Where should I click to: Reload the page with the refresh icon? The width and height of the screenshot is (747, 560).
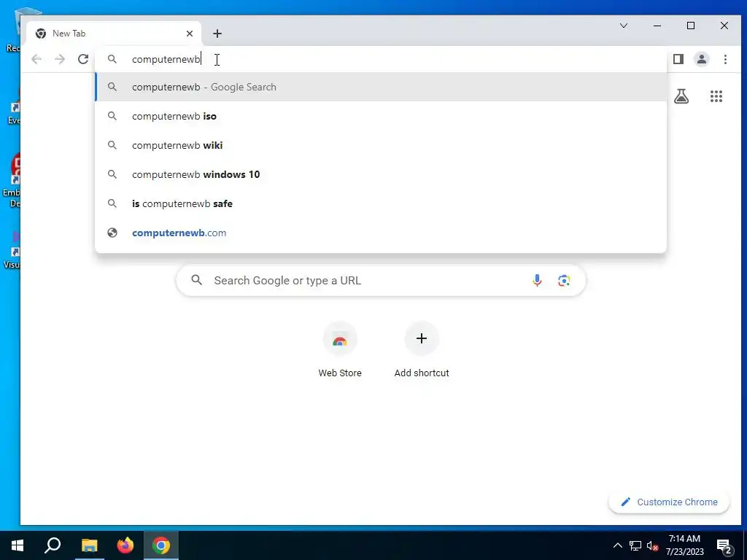click(83, 59)
